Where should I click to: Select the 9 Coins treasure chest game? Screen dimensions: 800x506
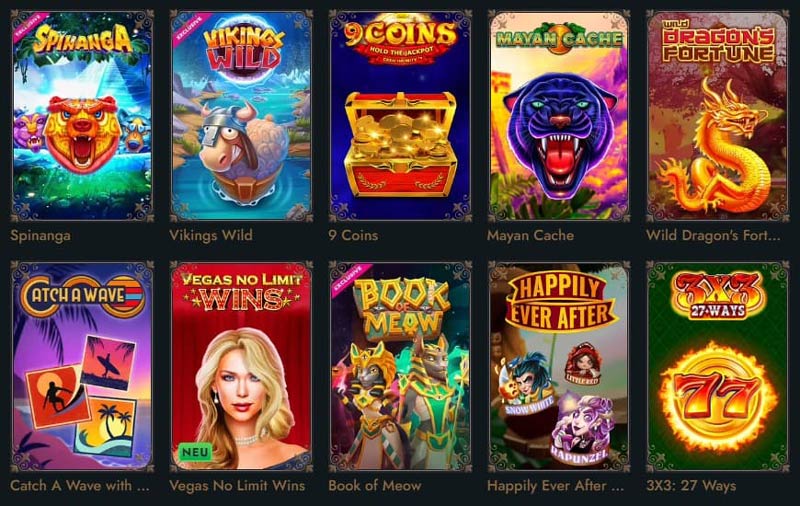[401, 116]
